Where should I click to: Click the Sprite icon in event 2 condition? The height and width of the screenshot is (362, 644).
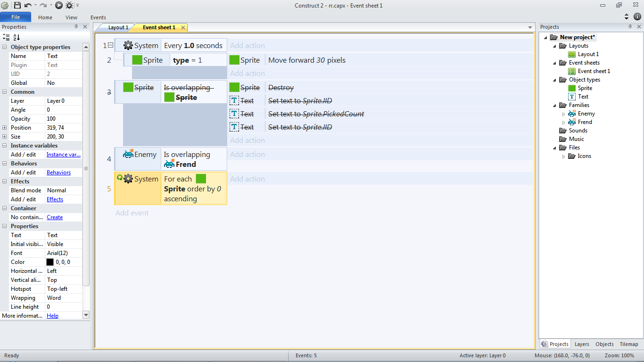pos(137,60)
